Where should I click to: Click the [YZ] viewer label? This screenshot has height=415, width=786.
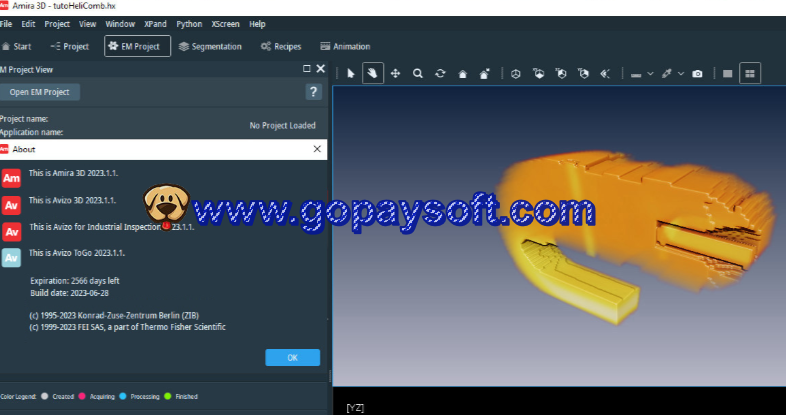tap(355, 408)
